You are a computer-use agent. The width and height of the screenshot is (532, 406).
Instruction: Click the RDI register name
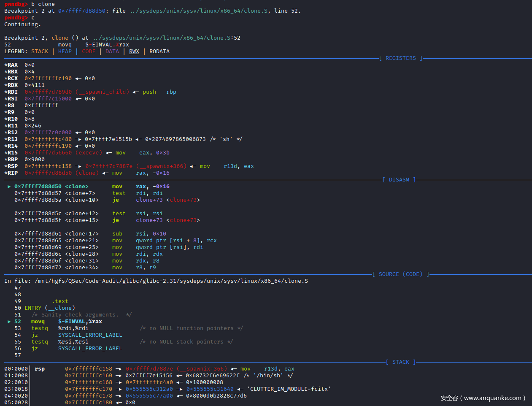[x=12, y=92]
